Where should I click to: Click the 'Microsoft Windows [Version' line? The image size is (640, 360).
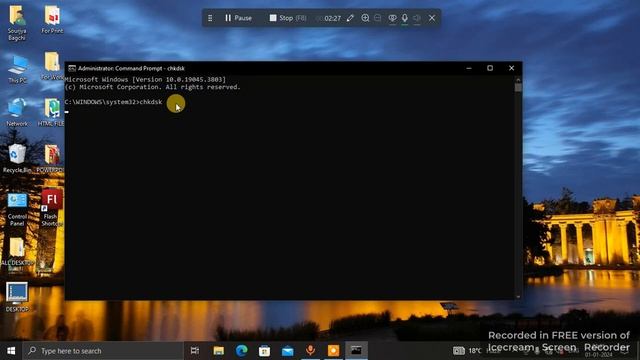tap(145, 80)
